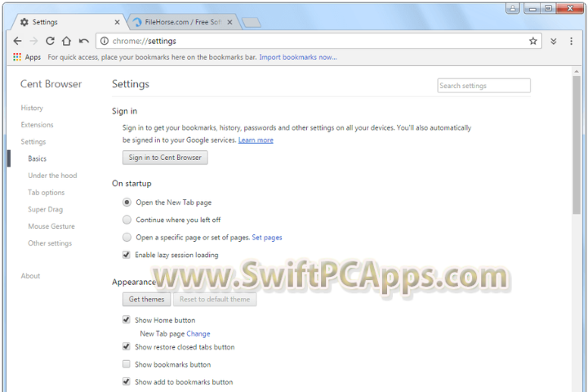Screen dimensions: 588x392
Task: Toggle Show restore closed tabs button checkbox
Action: pos(127,347)
